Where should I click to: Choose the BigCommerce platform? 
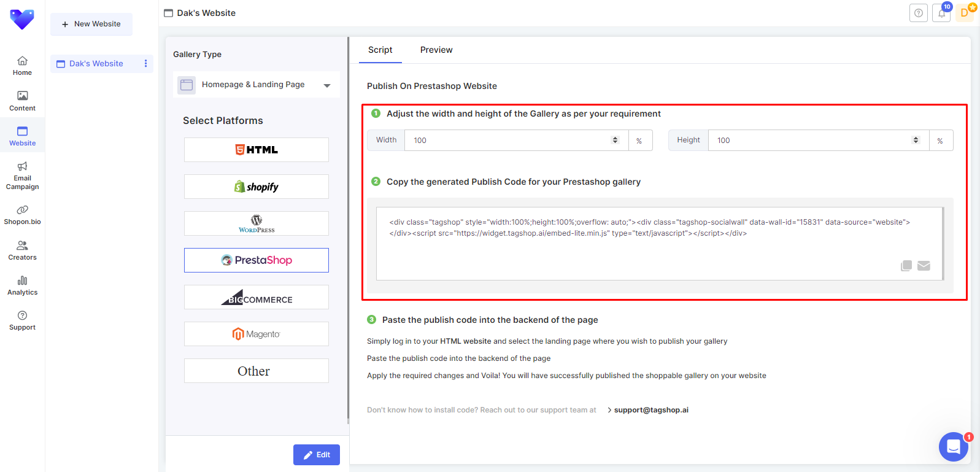click(x=257, y=297)
